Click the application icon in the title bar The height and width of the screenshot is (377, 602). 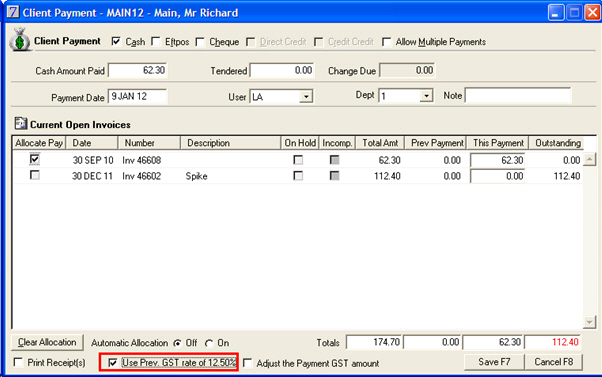13,12
